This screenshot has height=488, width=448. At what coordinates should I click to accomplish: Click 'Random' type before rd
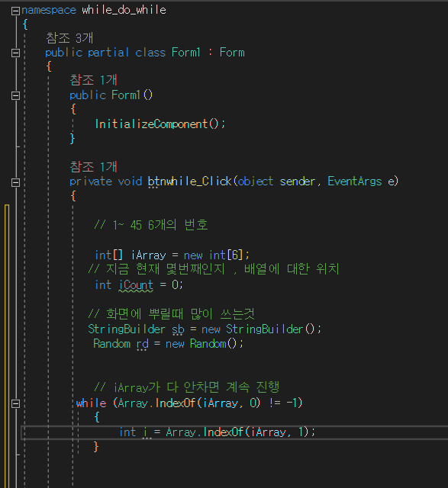pyautogui.click(x=112, y=344)
